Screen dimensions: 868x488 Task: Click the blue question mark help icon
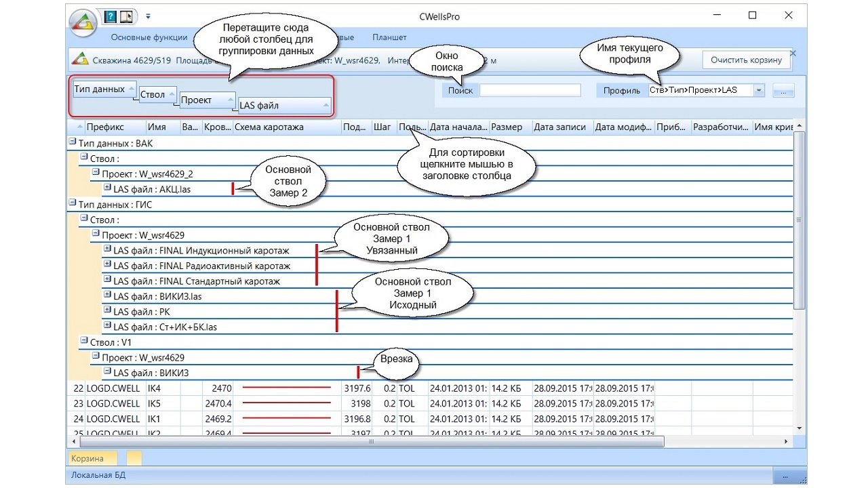[111, 16]
